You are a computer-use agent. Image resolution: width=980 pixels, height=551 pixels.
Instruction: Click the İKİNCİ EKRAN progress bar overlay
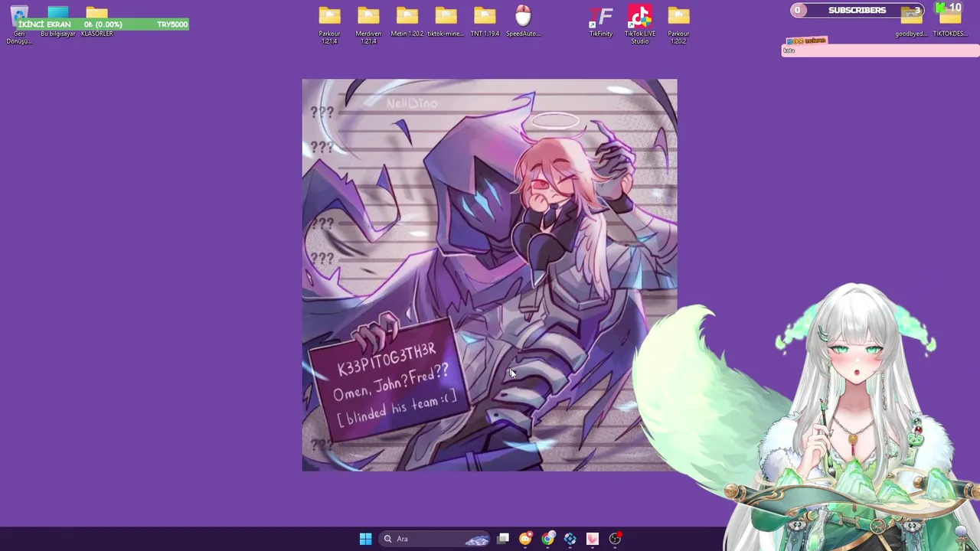pyautogui.click(x=102, y=24)
